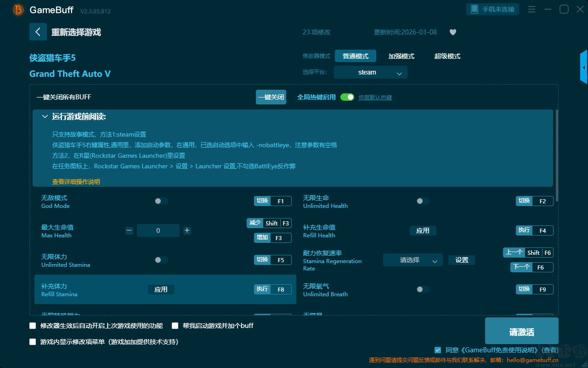Screen dimensions: 588x368
Task: Click Stamina Rate 下一个 F6 hotkey
Action: pos(532,267)
